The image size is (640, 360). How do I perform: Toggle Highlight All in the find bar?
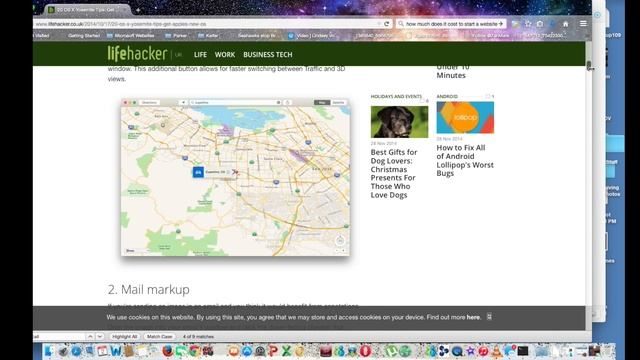[124, 337]
